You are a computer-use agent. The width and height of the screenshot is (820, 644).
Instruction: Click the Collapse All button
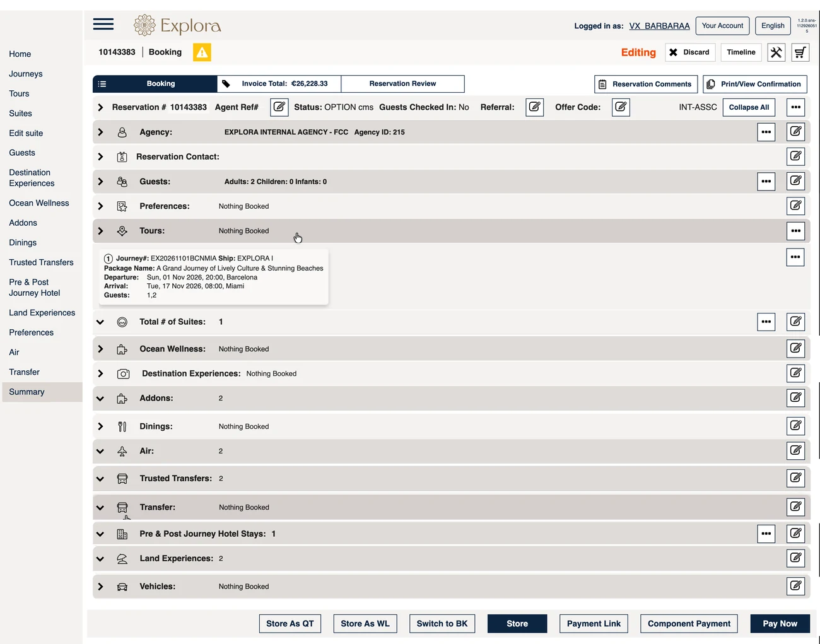[x=749, y=107]
